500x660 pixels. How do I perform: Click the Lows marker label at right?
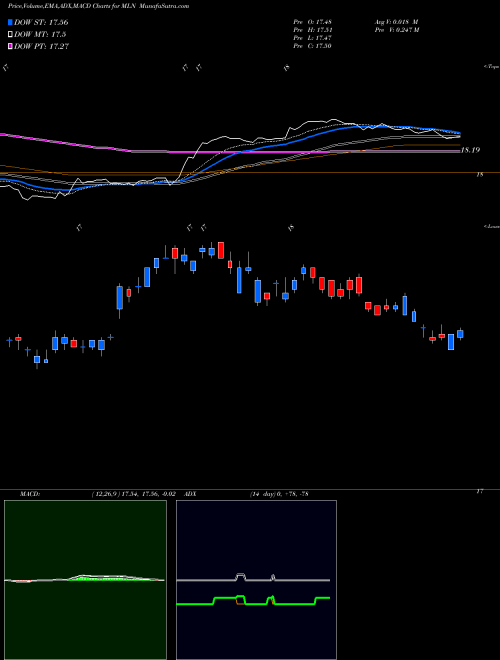pyautogui.click(x=491, y=226)
